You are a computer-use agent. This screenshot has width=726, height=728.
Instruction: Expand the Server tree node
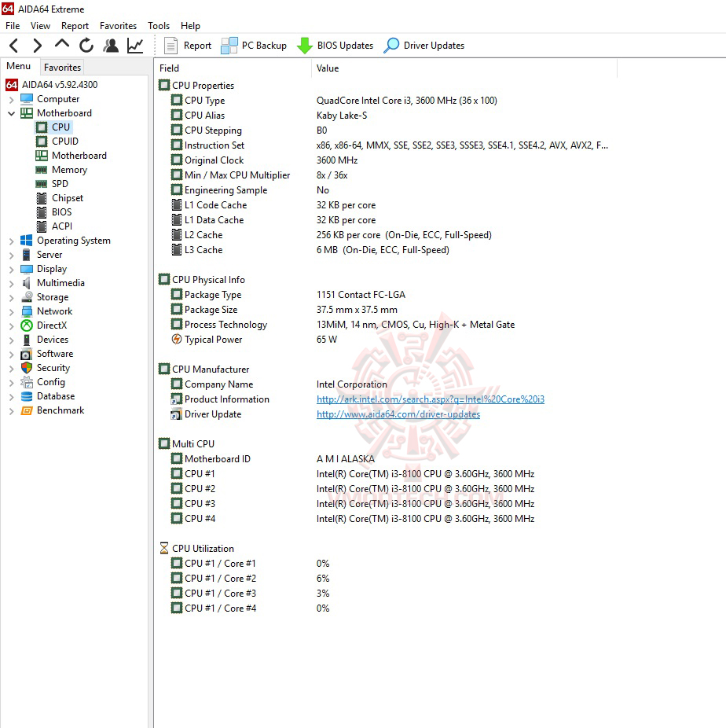click(12, 255)
